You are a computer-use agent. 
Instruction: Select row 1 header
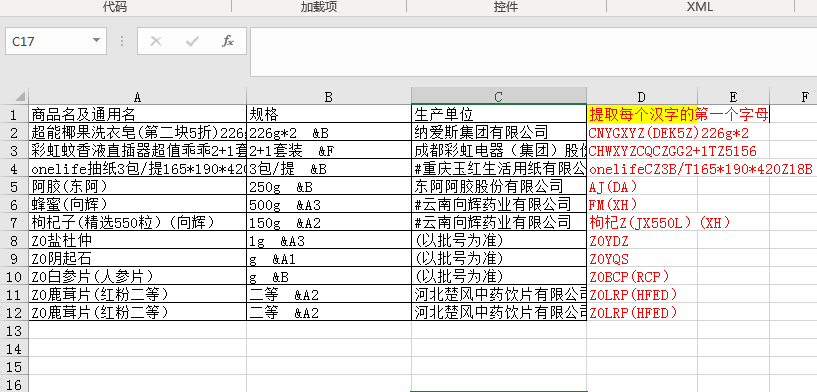(x=14, y=114)
